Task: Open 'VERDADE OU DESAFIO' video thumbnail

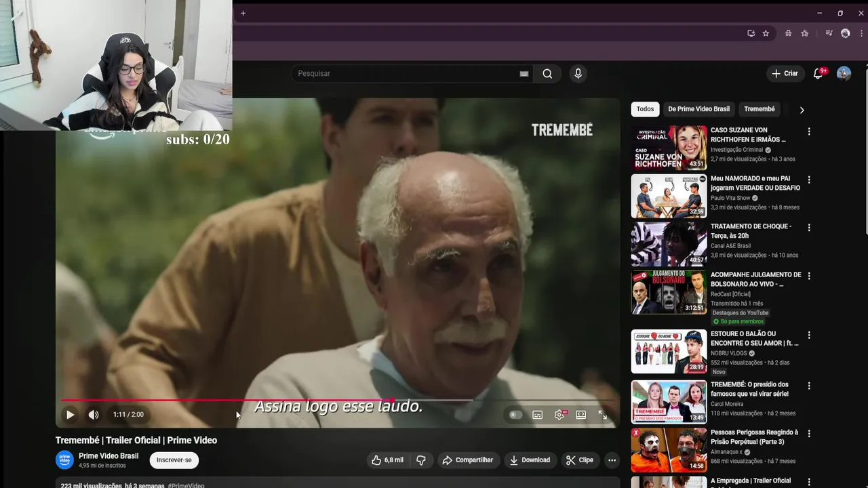Action: 669,196
